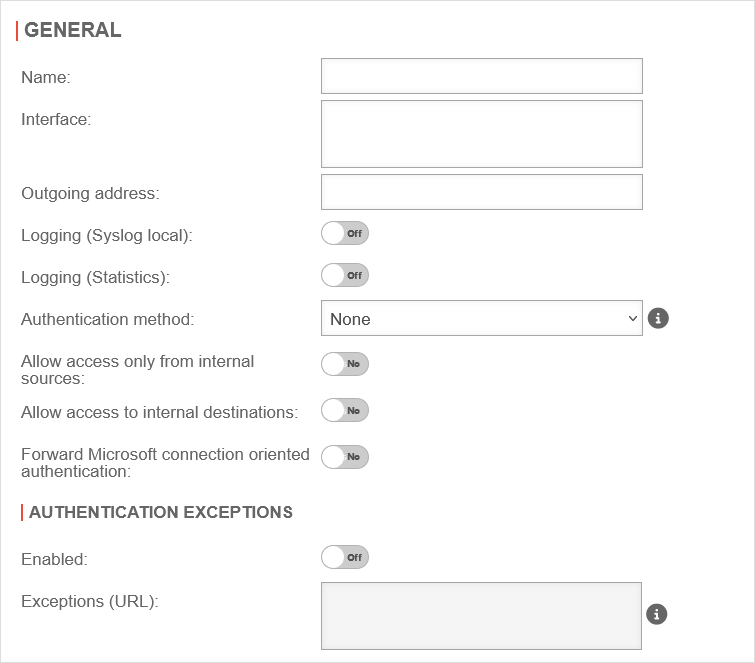Toggle Allow access only from internal sources
The image size is (755, 663).
[345, 364]
